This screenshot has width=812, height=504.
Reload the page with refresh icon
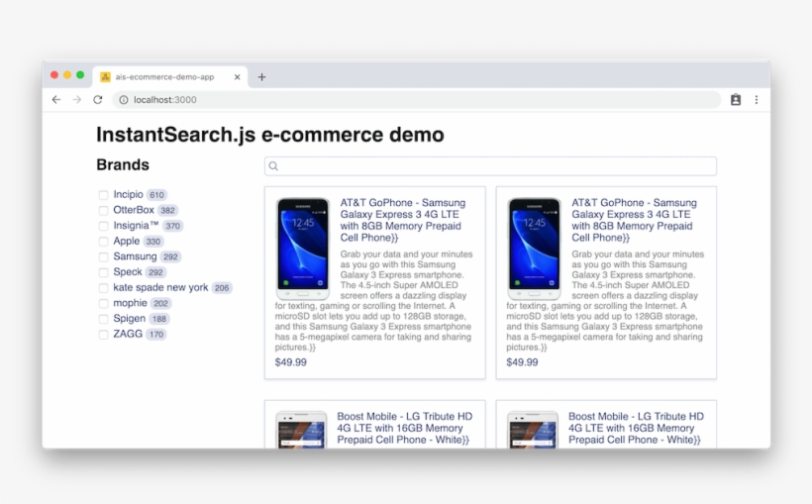(98, 100)
